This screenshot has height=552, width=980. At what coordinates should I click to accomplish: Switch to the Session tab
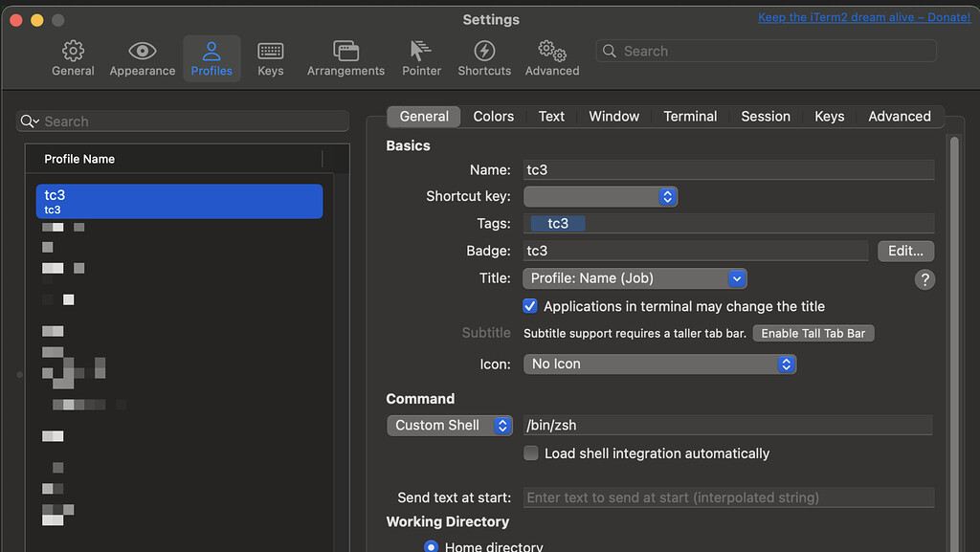(766, 116)
